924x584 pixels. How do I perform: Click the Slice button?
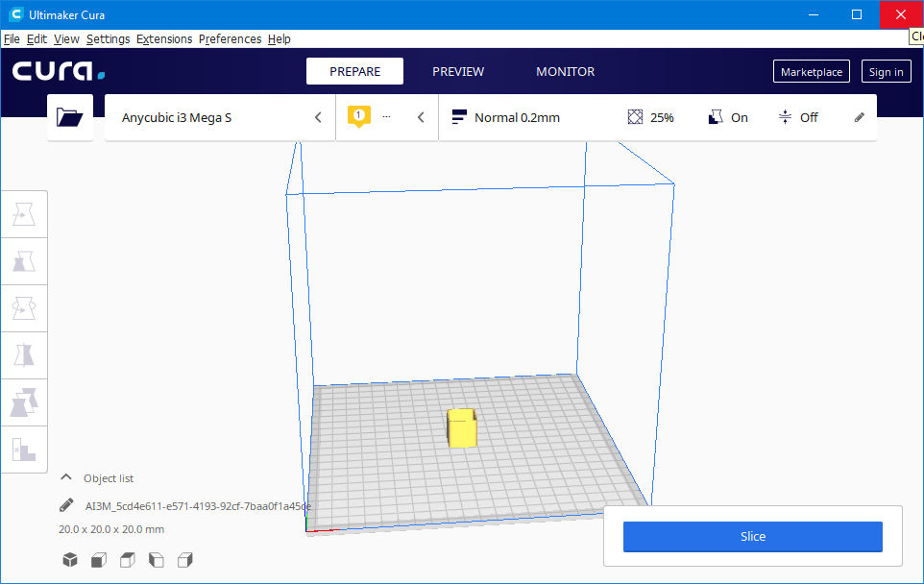tap(752, 536)
